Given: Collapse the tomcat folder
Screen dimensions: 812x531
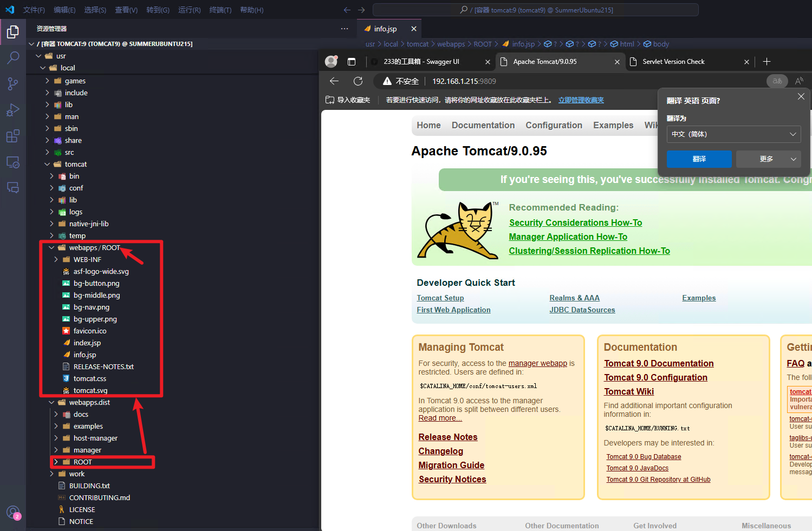Looking at the screenshot, I should (47, 164).
